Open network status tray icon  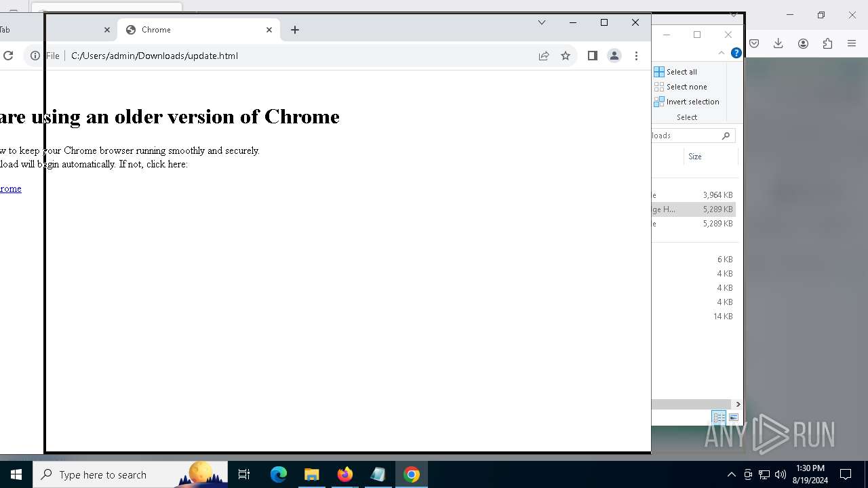764,474
